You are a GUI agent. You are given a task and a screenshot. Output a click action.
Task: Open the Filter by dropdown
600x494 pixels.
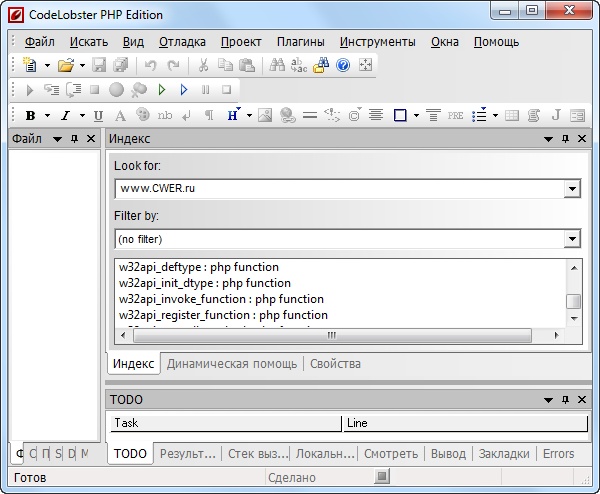(x=572, y=239)
